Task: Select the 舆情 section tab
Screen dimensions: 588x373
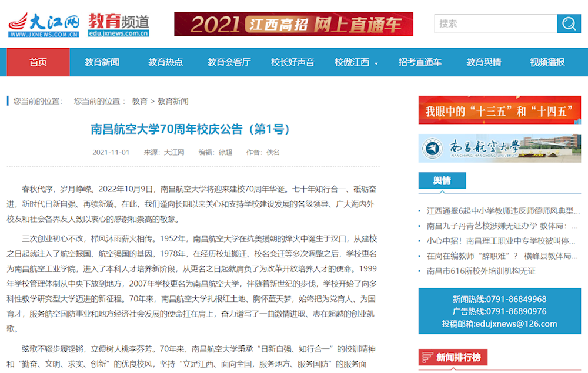Action: [442, 181]
